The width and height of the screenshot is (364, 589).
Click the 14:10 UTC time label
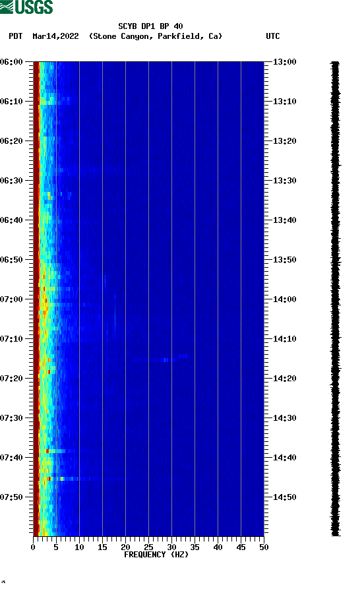pyautogui.click(x=284, y=339)
